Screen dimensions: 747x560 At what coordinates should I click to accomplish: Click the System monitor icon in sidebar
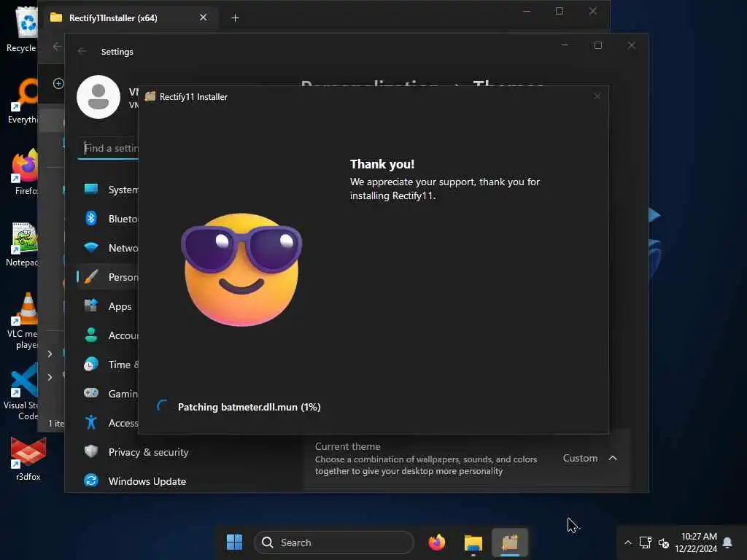click(x=91, y=189)
